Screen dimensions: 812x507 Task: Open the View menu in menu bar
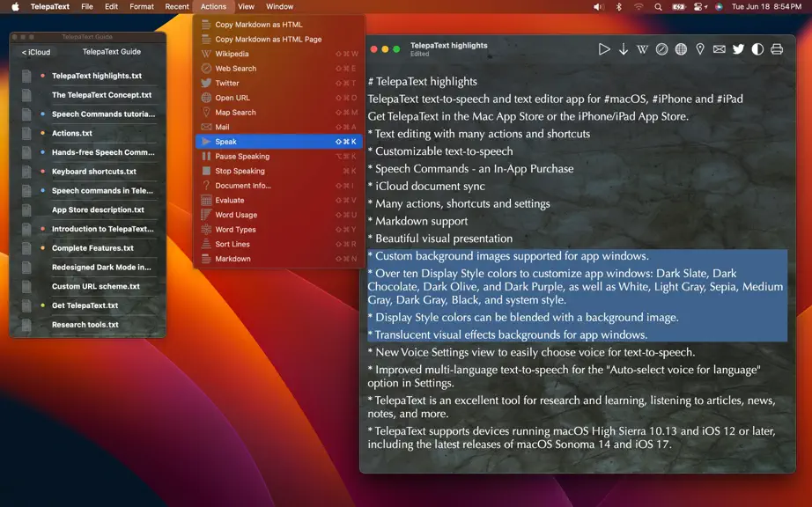point(246,7)
